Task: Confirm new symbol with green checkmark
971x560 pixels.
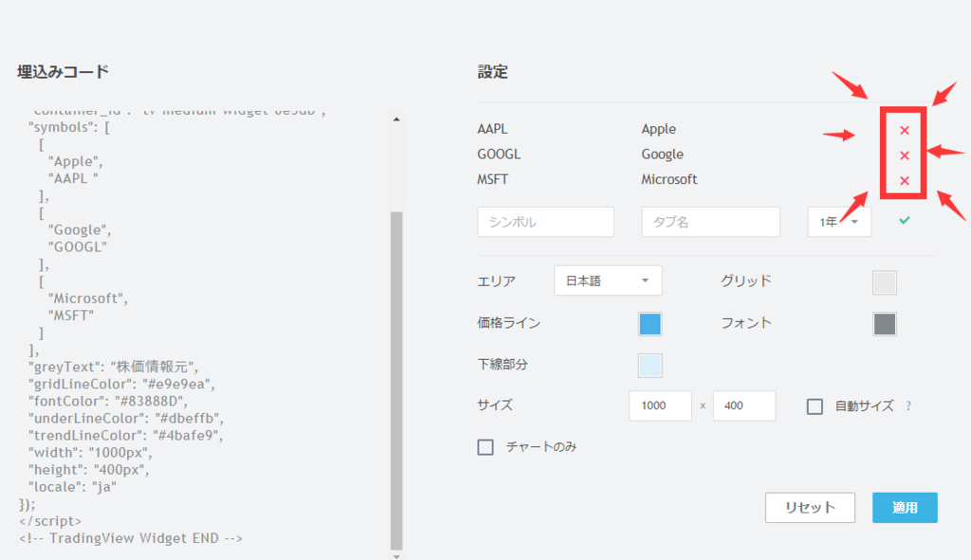Action: click(x=904, y=220)
